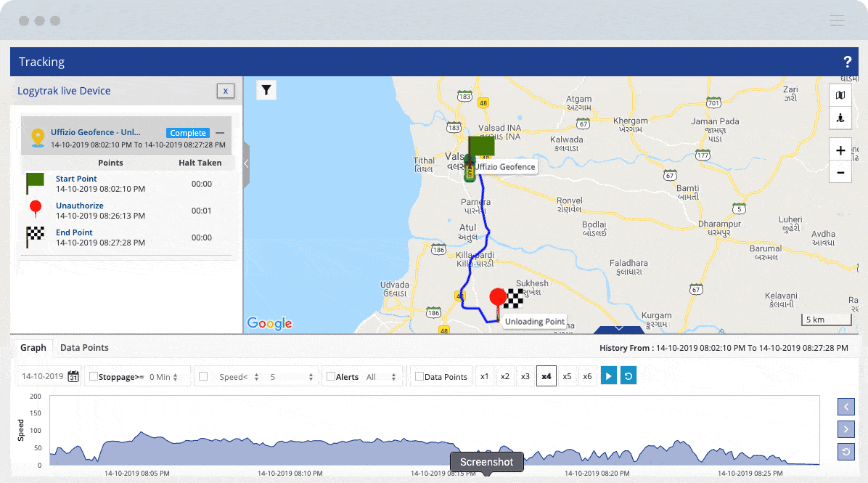Open the Alerts type dropdown
Image resolution: width=868 pixels, height=483 pixels.
[382, 377]
